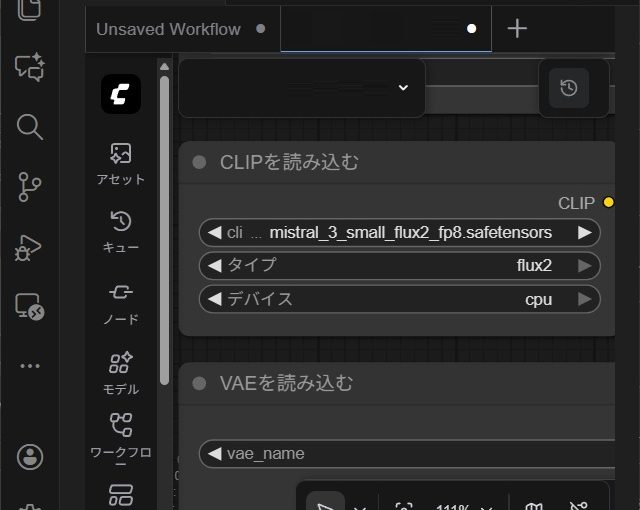Image resolution: width=640 pixels, height=510 pixels.
Task: Click the sidebar vertical scrollbar thumb
Action: point(164,231)
